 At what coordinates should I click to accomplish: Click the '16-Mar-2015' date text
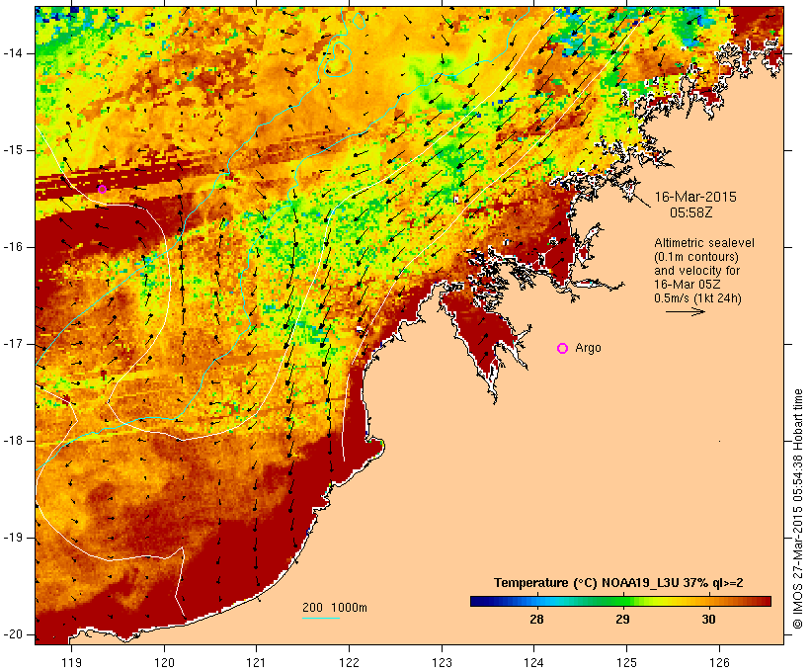[695, 197]
